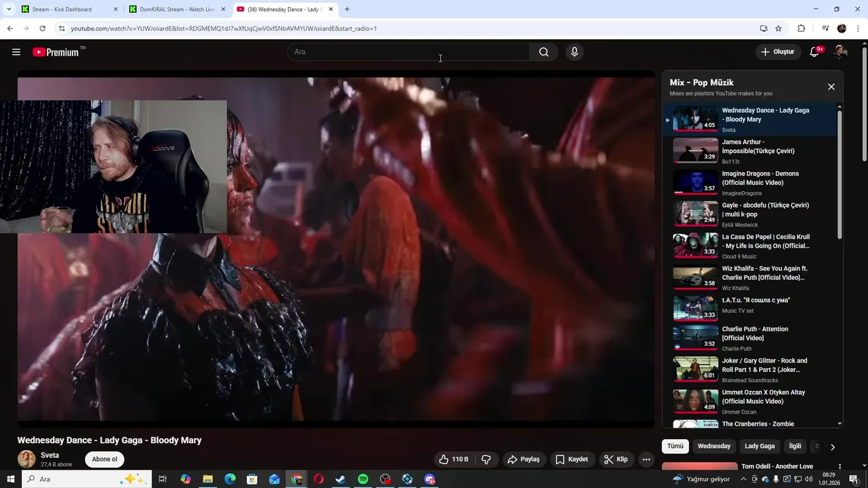Open Windows Start menu

click(11, 479)
